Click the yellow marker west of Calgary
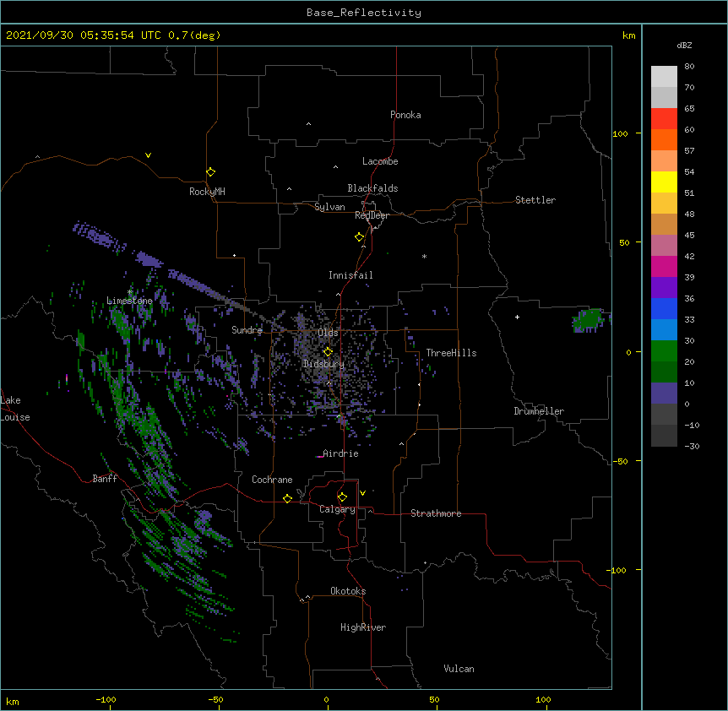 tap(287, 498)
